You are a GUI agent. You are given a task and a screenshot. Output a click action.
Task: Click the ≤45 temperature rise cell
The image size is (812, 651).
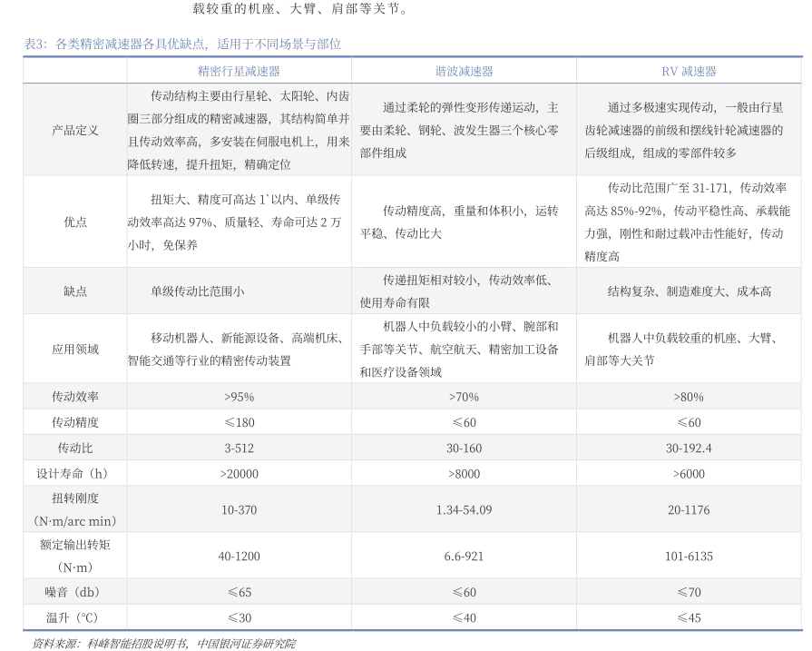689,617
